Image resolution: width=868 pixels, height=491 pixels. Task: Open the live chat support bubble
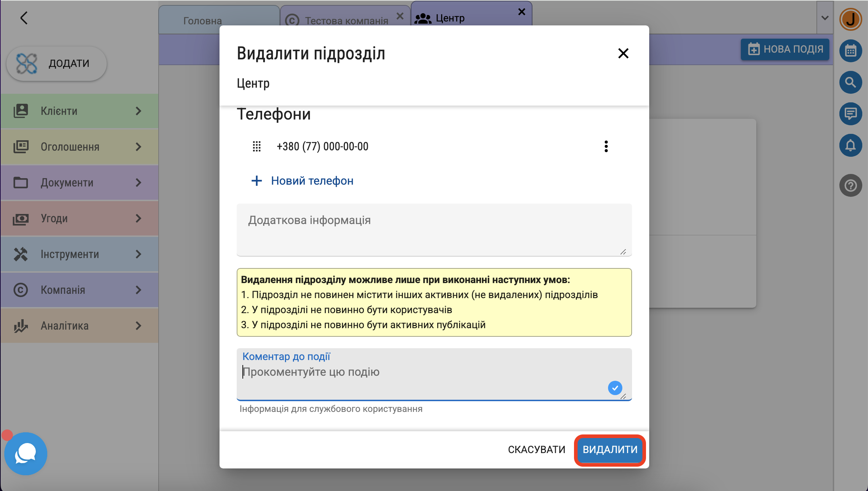pyautogui.click(x=26, y=453)
